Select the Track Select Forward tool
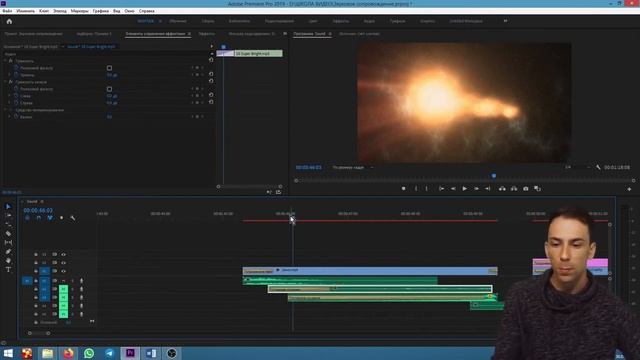Screen dimensions: 640x360 pos(8,216)
